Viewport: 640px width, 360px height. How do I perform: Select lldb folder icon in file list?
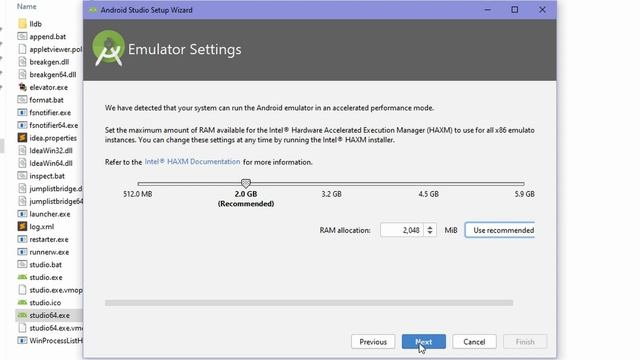(22, 24)
